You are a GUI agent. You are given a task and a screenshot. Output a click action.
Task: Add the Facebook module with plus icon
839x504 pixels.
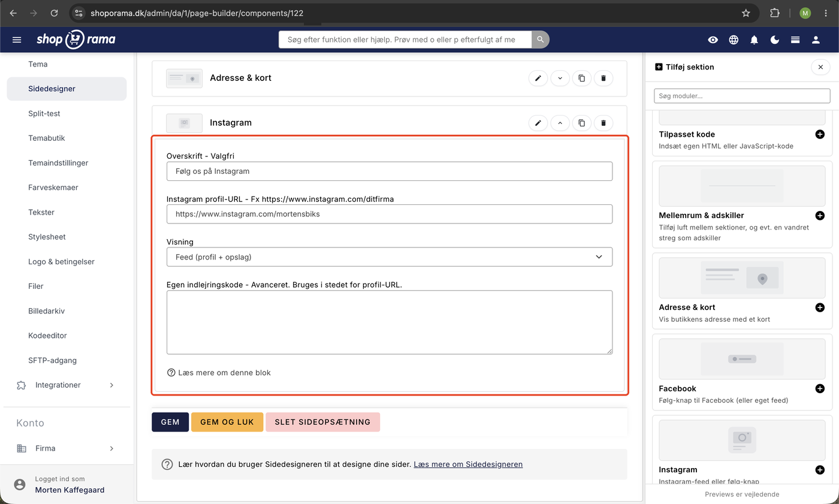(x=820, y=388)
